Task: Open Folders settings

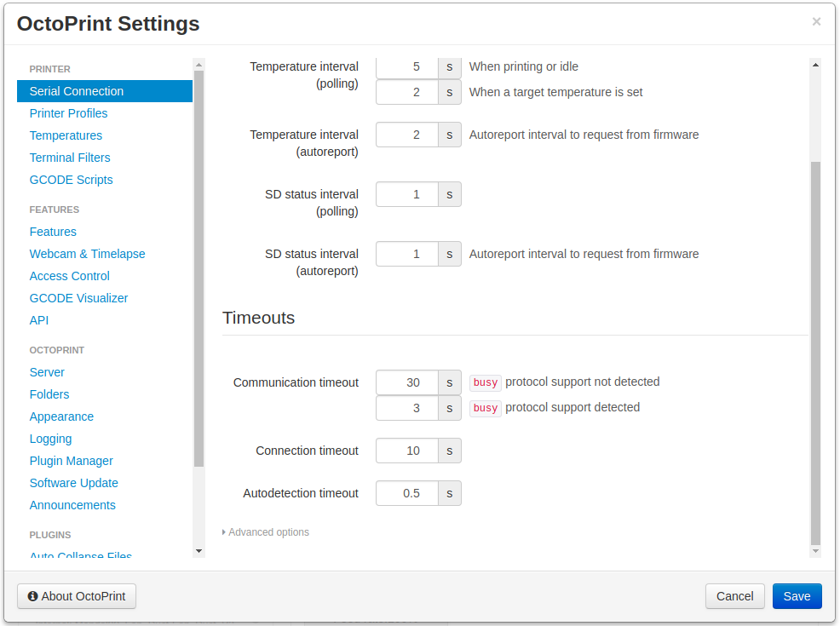Action: coord(49,393)
